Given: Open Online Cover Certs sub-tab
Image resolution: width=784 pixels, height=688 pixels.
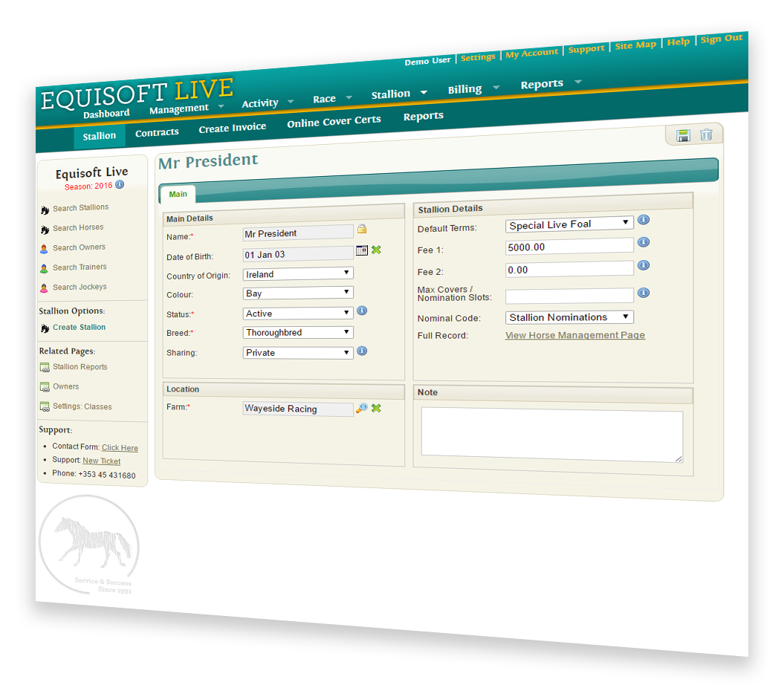Looking at the screenshot, I should click(x=334, y=122).
